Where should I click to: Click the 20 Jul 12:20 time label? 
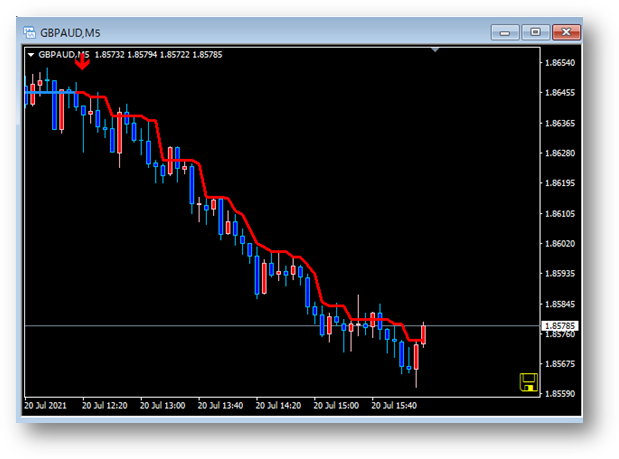click(105, 406)
